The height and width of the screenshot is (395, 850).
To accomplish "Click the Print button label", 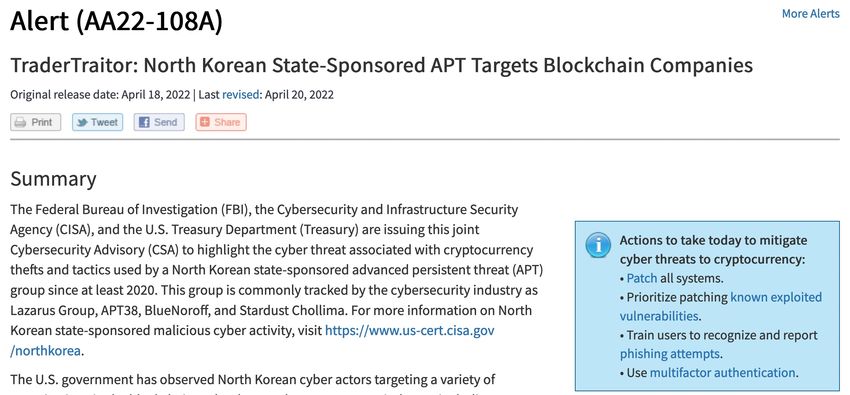I will tap(42, 122).
